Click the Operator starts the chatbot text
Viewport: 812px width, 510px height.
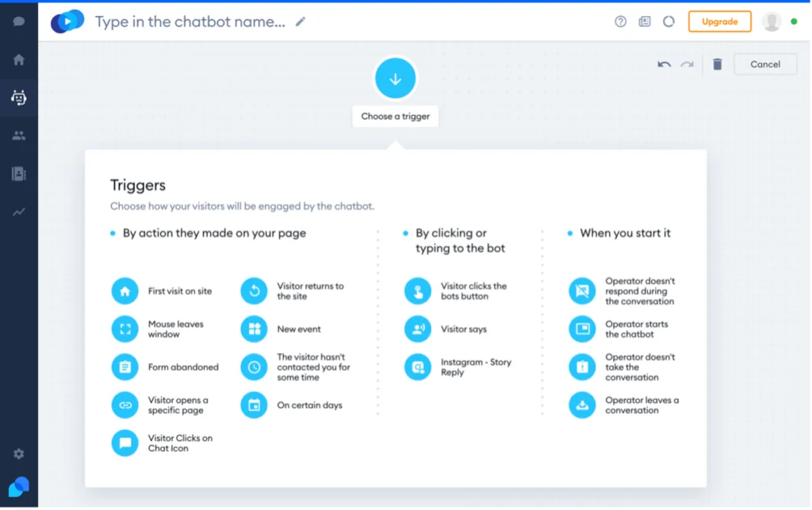[x=637, y=329]
